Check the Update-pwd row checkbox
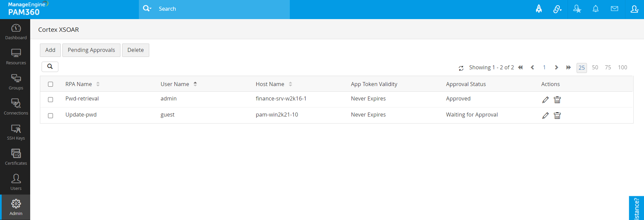 pos(50,116)
